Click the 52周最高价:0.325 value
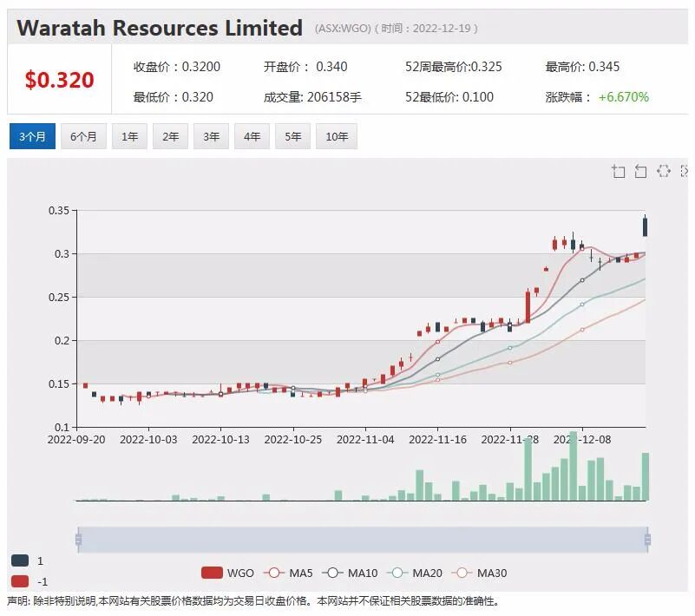Image resolution: width=695 pixels, height=616 pixels. 454,67
